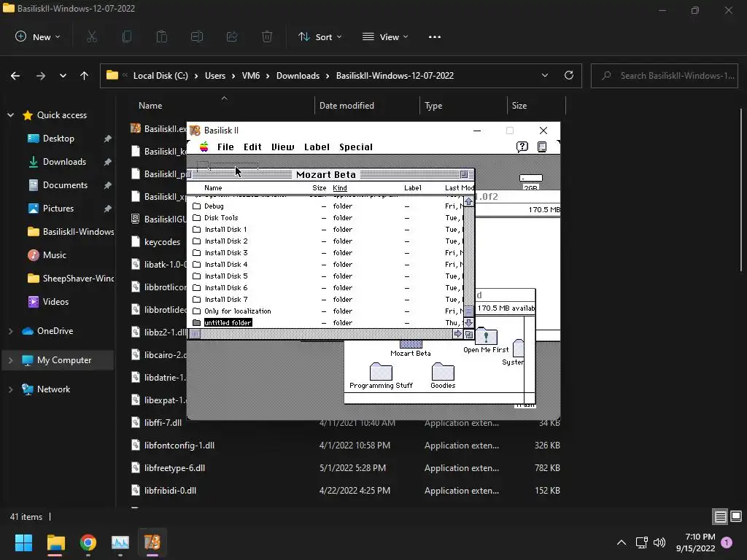Click the Mozart Beta vertical scroll thumb

469,311
